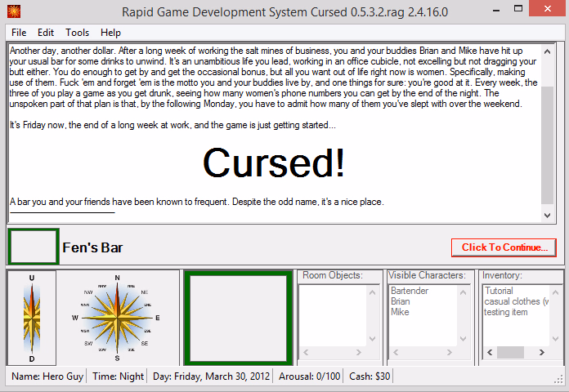Maximize the game window
This screenshot has width=569, height=392.
pos(518,9)
